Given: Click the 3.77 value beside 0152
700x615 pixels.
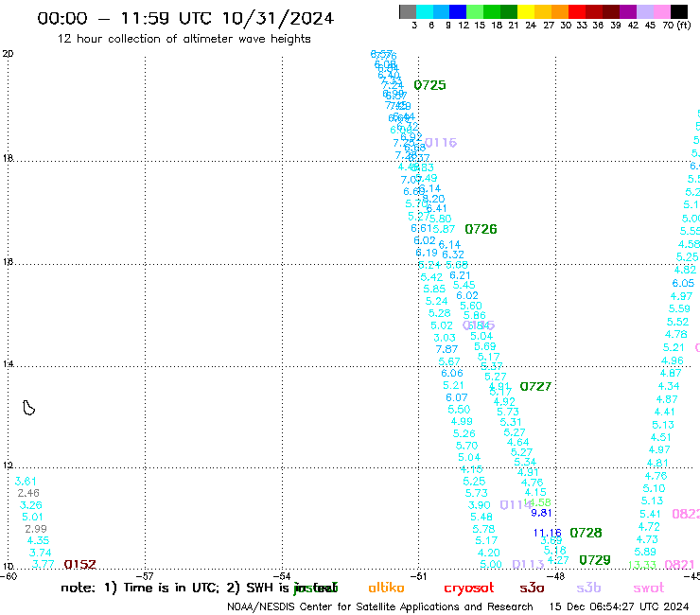Looking at the screenshot, I should pos(44,565).
